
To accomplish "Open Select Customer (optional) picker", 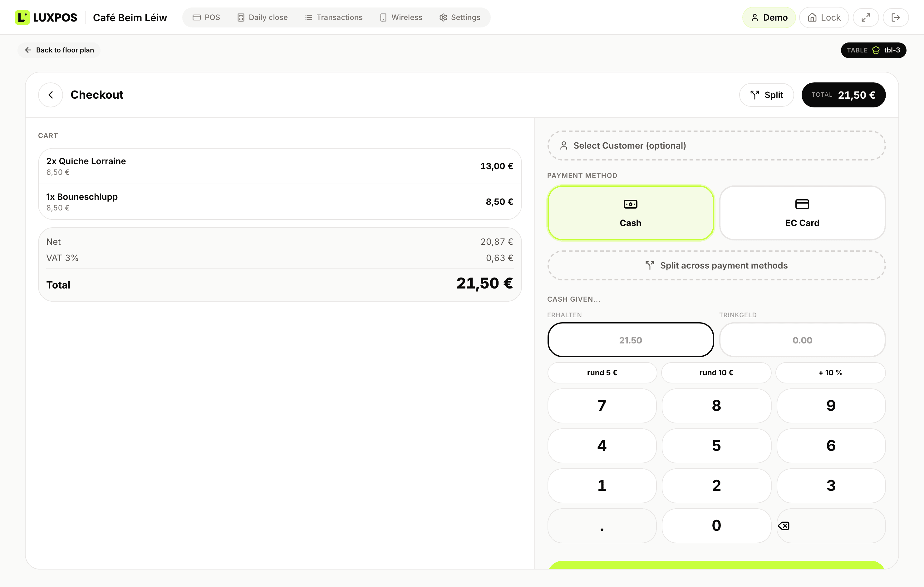I will [716, 146].
